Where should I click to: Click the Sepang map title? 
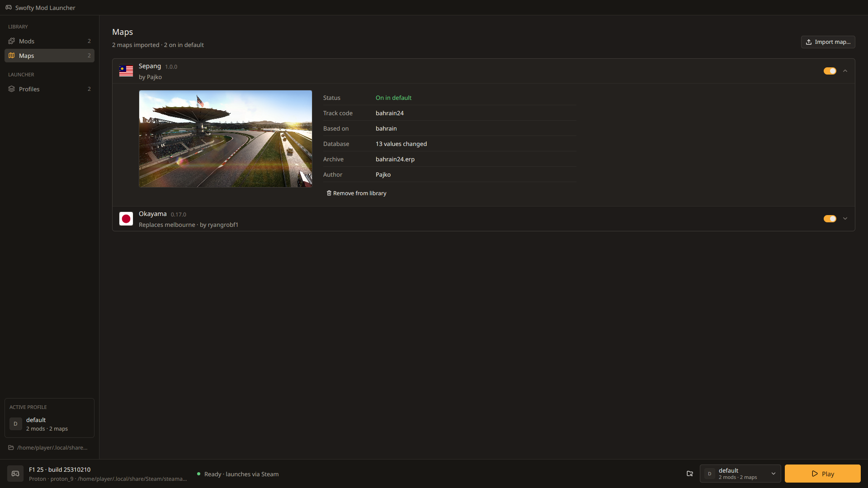point(150,66)
